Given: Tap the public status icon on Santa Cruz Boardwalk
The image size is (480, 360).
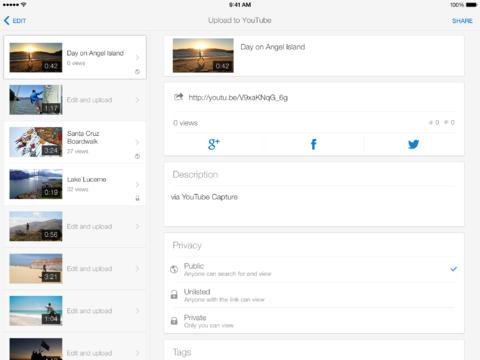Looking at the screenshot, I should tap(137, 156).
